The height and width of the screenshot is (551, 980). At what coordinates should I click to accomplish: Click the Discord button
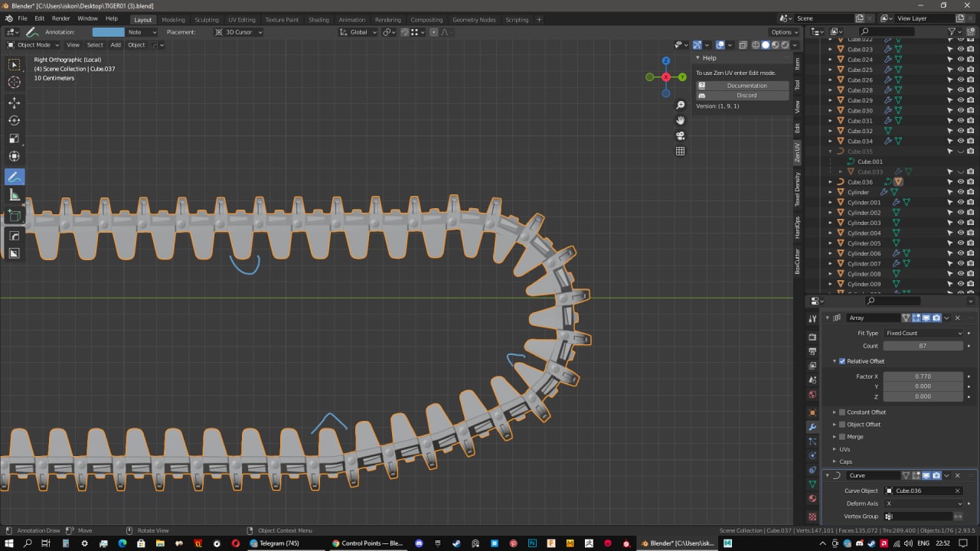746,96
